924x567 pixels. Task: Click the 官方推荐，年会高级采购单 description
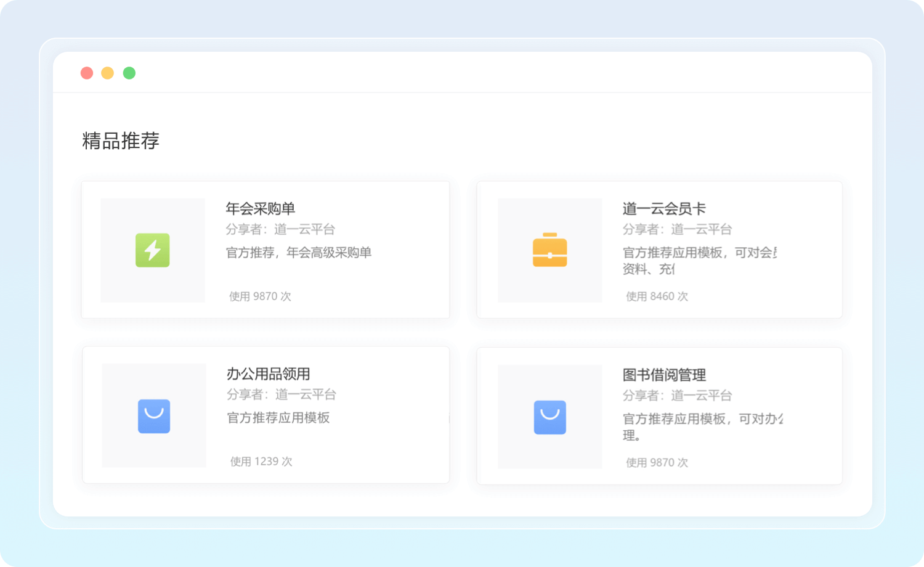pyautogui.click(x=299, y=253)
